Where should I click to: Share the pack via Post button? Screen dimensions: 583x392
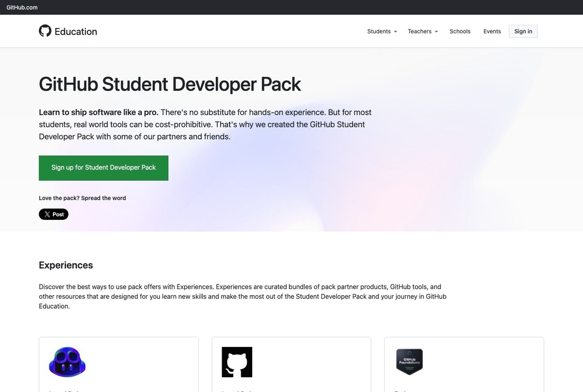(54, 215)
